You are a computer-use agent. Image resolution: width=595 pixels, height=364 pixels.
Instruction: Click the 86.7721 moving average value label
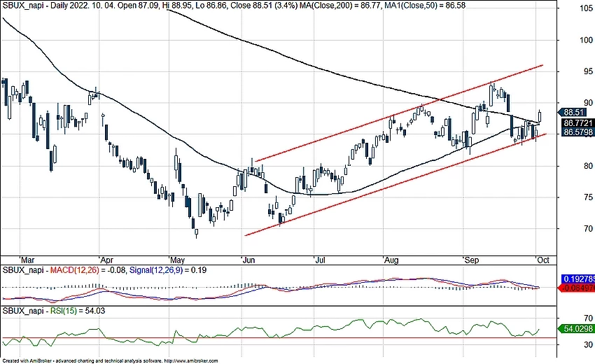tap(577, 123)
